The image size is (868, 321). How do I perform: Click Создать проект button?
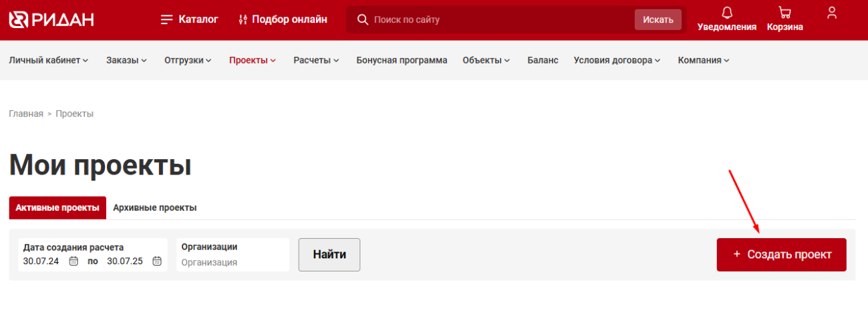tap(781, 255)
